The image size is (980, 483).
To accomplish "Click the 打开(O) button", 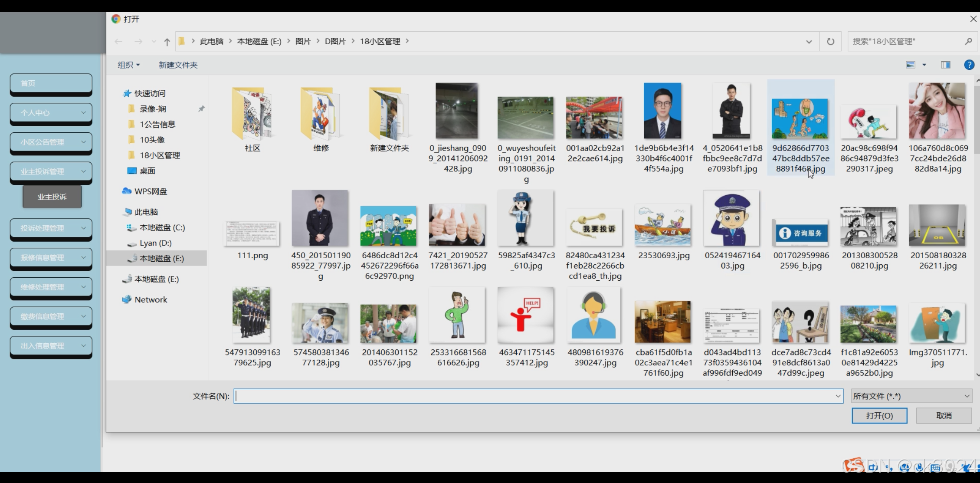I will tap(879, 415).
